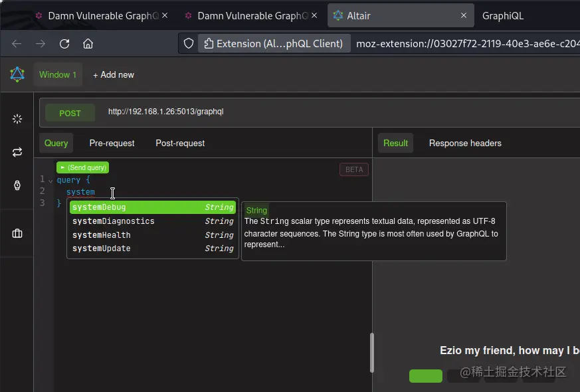Image resolution: width=580 pixels, height=392 pixels.
Task: Click the watch-shaped sidebar icon
Action: 17,185
